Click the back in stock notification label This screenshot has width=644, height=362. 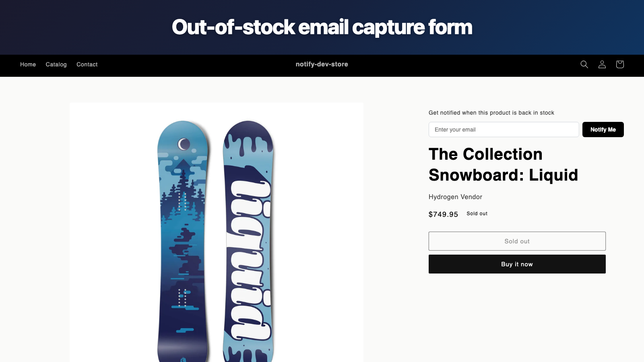click(491, 113)
